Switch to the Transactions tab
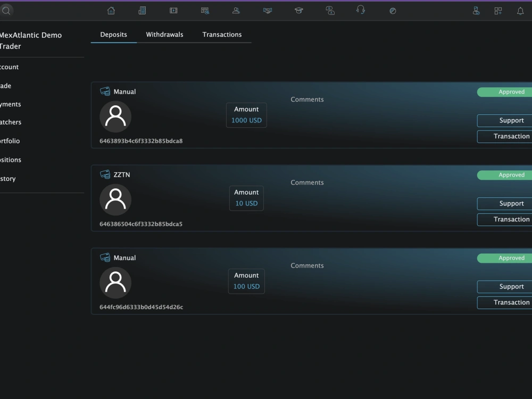The width and height of the screenshot is (532, 399). 222,35
